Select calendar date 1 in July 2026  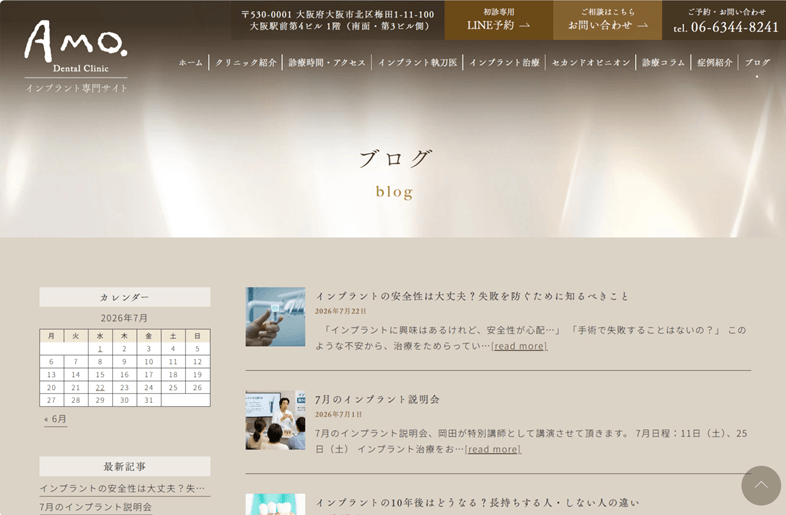100,349
